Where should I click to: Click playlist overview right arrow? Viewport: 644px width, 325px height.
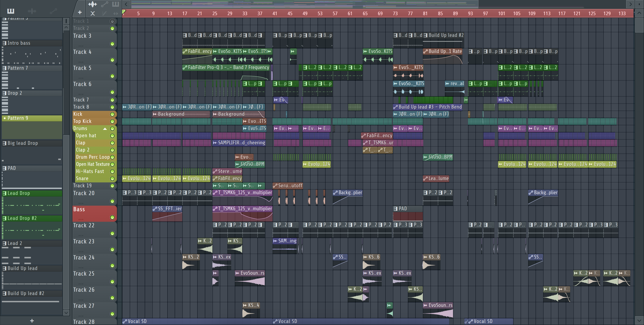point(631,4)
